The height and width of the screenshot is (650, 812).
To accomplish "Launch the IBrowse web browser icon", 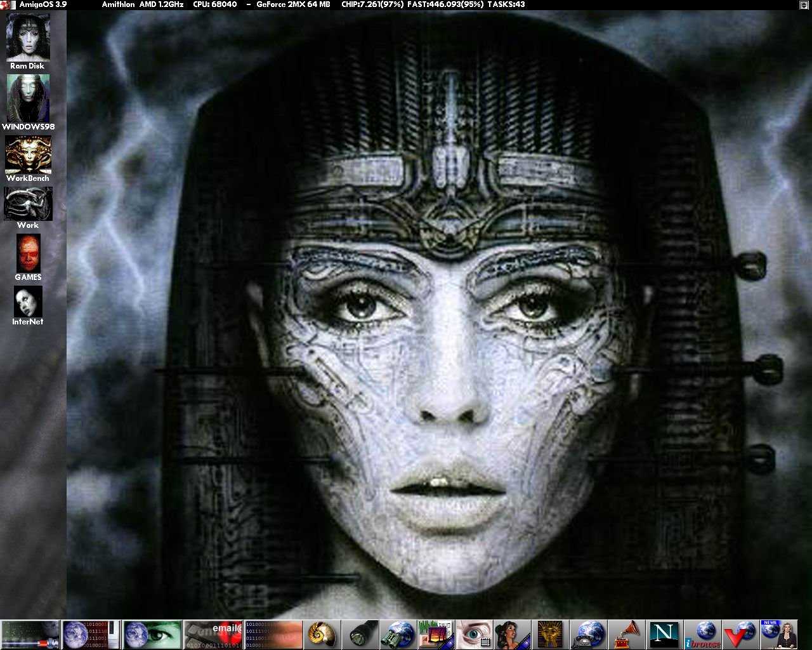I will 702,634.
